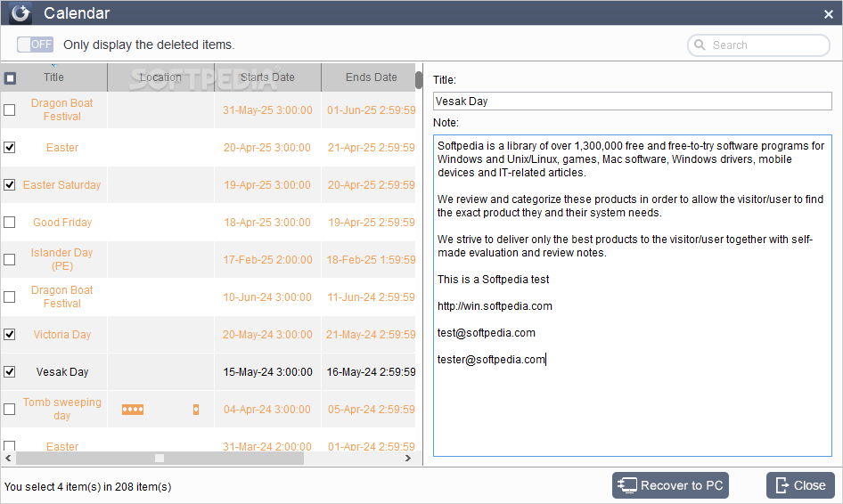Click the horizontal scrollbar thumb of the table
The height and width of the screenshot is (504, 843).
[x=160, y=459]
